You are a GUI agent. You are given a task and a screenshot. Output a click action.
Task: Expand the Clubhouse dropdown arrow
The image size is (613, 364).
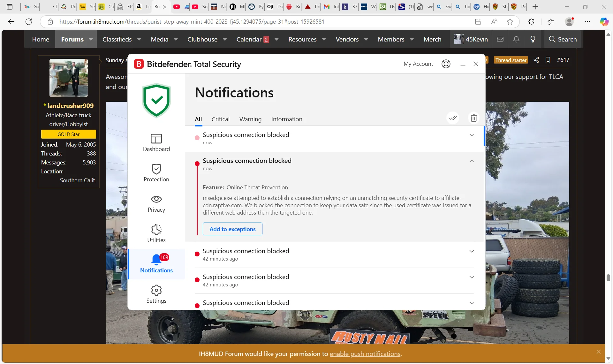click(225, 39)
